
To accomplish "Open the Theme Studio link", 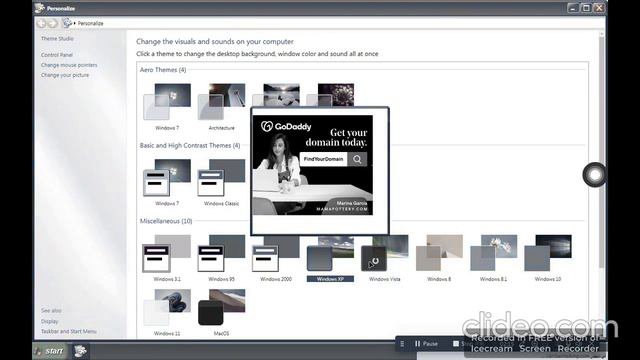I will [57, 39].
